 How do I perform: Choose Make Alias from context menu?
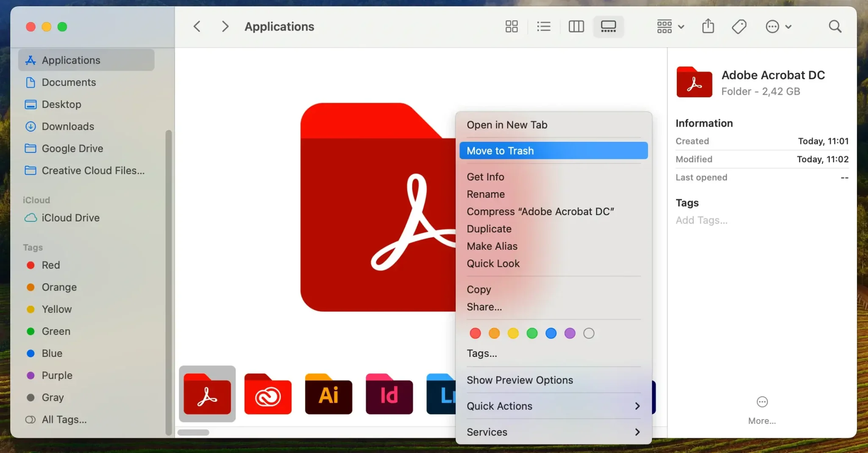(x=554, y=246)
